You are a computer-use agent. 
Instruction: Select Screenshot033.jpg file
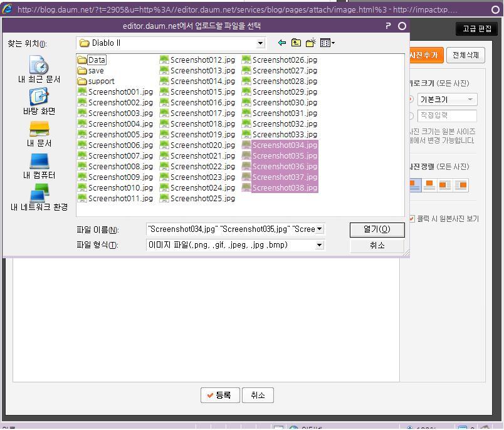point(280,135)
